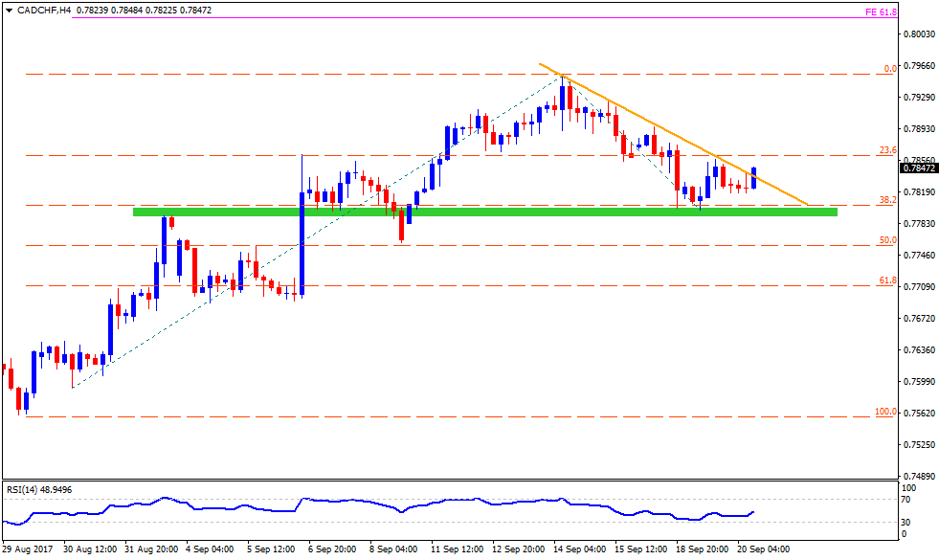Click the 23.6 Fibonacci retracement label
Screen dimensions: 939x560
[x=887, y=149]
